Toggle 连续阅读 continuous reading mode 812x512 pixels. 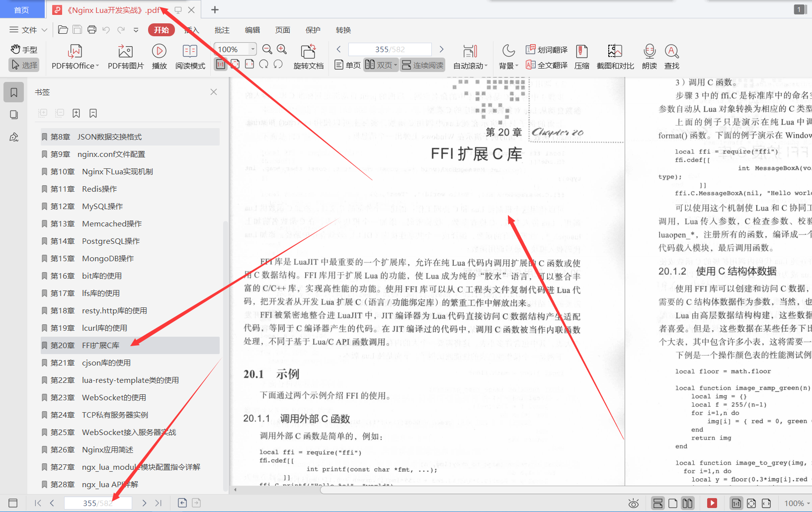422,65
